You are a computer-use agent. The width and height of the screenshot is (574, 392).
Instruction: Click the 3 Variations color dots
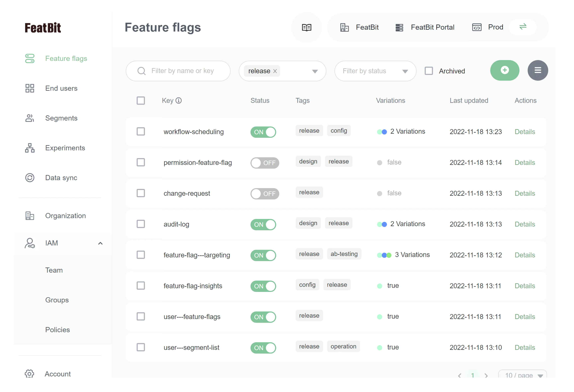pyautogui.click(x=384, y=255)
